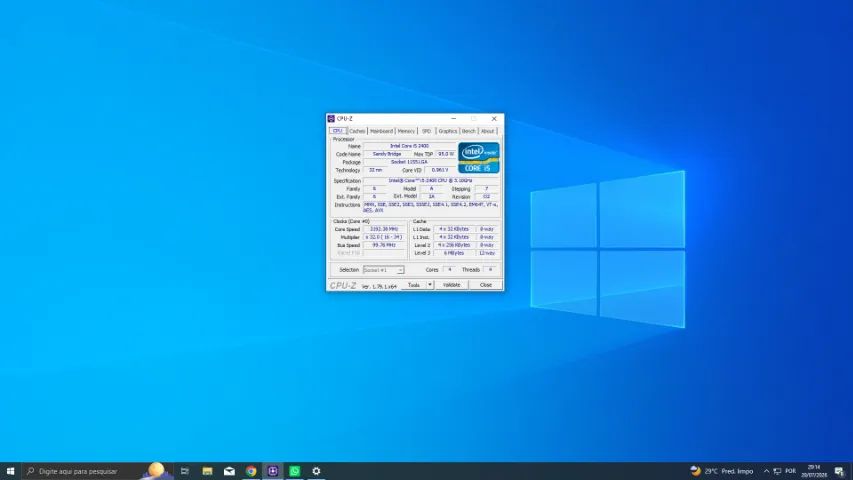Screen dimensions: 853x480
Task: Click the Specification field text
Action: pos(431,181)
